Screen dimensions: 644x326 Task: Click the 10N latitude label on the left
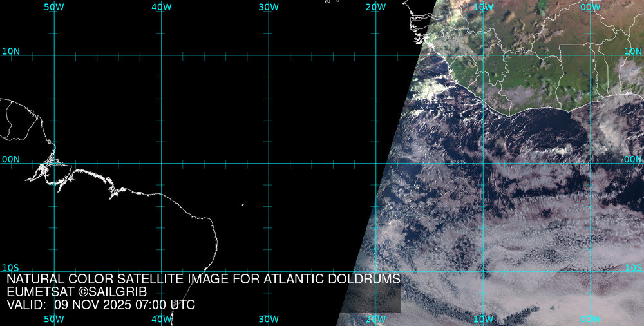pos(11,51)
